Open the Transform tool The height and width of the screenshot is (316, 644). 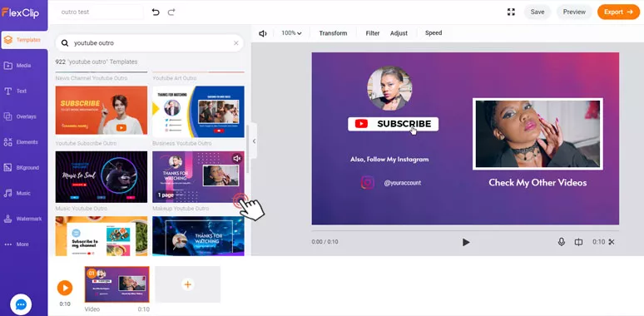[x=333, y=33]
